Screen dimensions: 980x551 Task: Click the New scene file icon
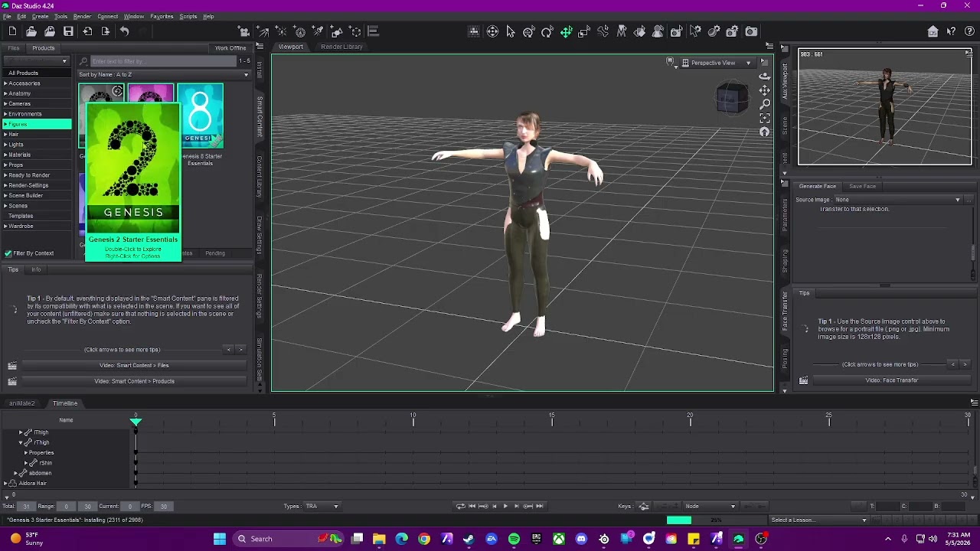(12, 31)
